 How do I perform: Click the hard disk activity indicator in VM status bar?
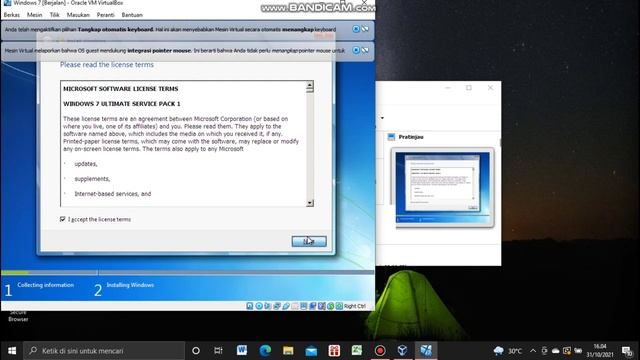click(249, 306)
